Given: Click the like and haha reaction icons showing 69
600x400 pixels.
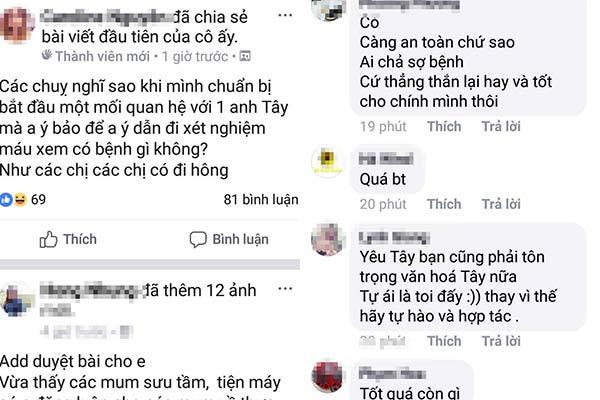Looking at the screenshot, I should click(x=14, y=199).
